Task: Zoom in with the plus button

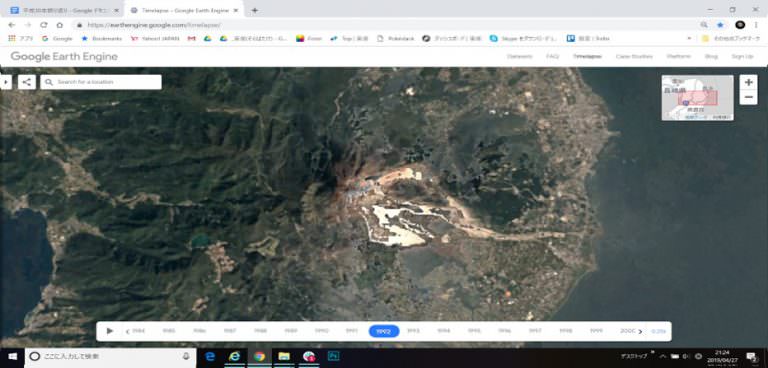Action: tap(748, 82)
